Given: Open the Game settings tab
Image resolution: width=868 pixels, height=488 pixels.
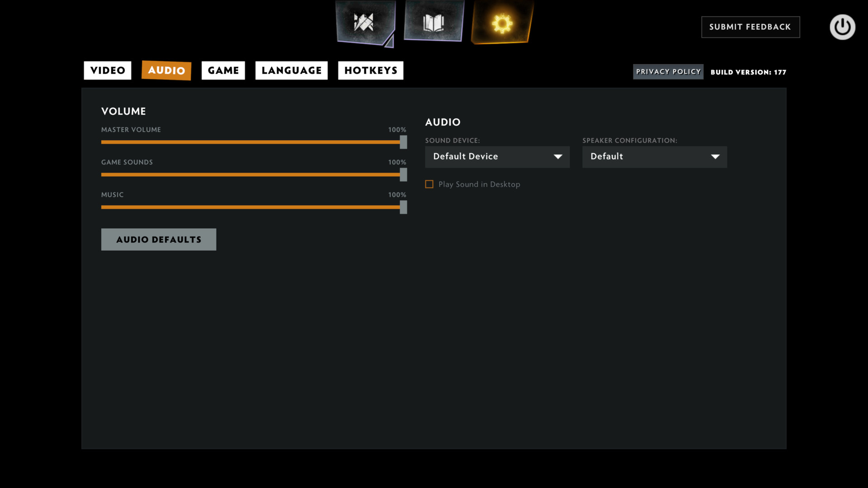Looking at the screenshot, I should 223,70.
